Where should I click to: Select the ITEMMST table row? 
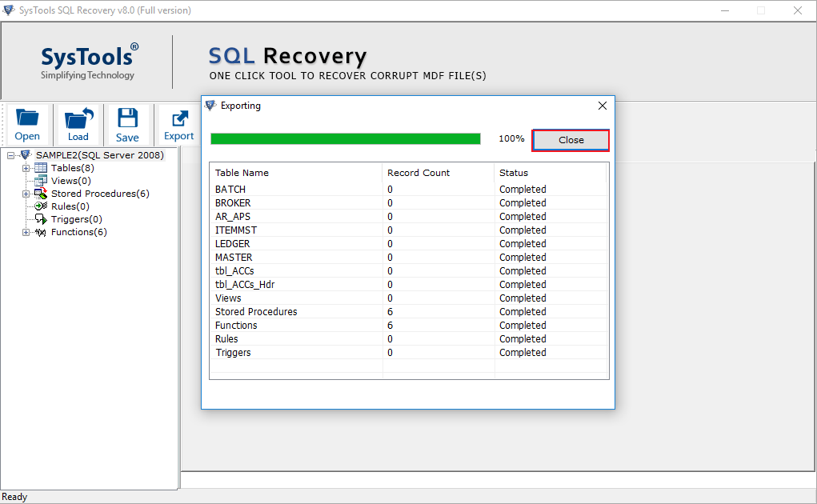click(409, 230)
